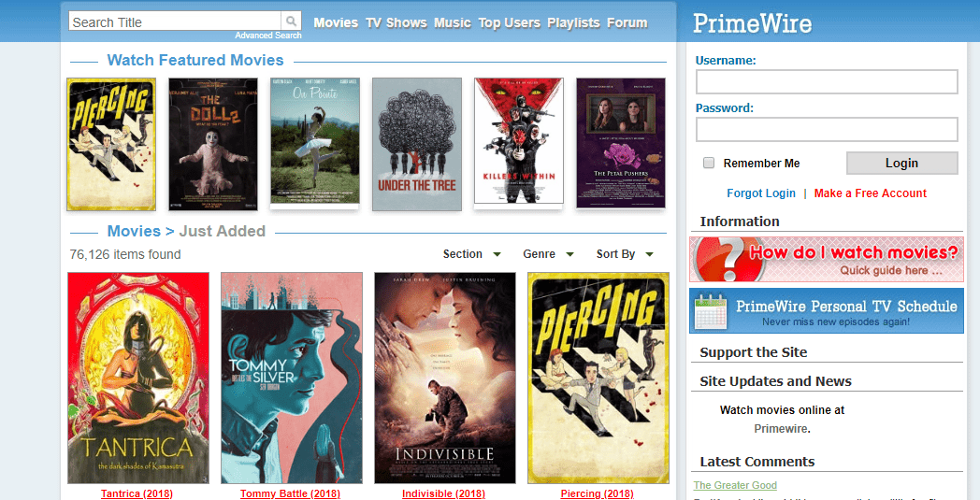Open the Genre dropdown

point(548,254)
